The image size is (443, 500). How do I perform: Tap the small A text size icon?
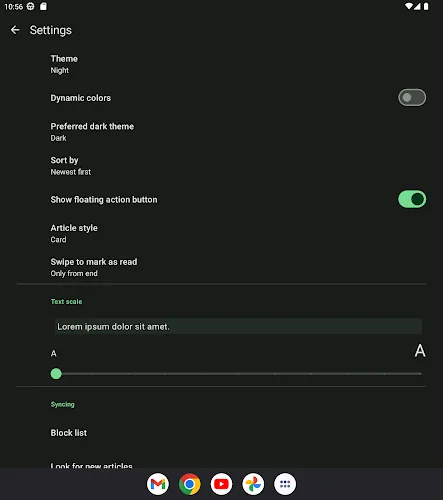pos(54,353)
